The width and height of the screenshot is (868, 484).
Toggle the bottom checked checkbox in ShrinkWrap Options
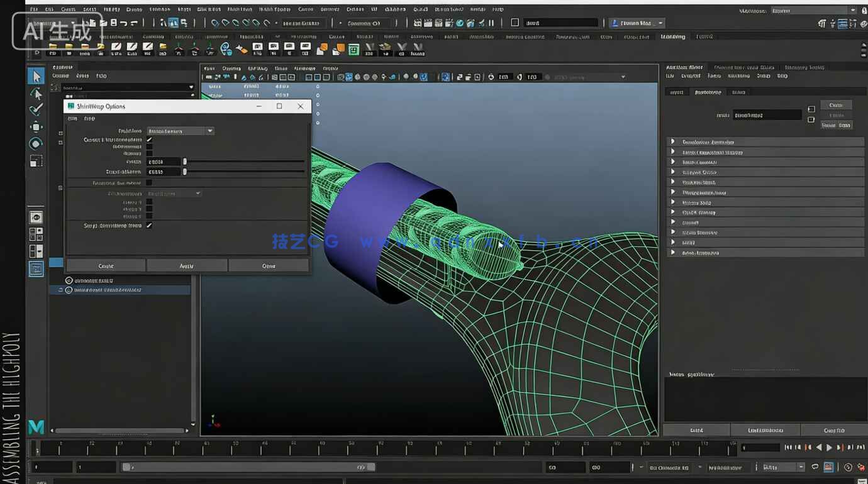(x=149, y=225)
